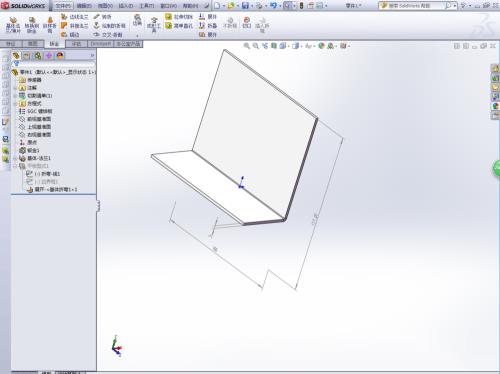Open the Forming Tool button
Screen dimensions: 500x374
154,25
